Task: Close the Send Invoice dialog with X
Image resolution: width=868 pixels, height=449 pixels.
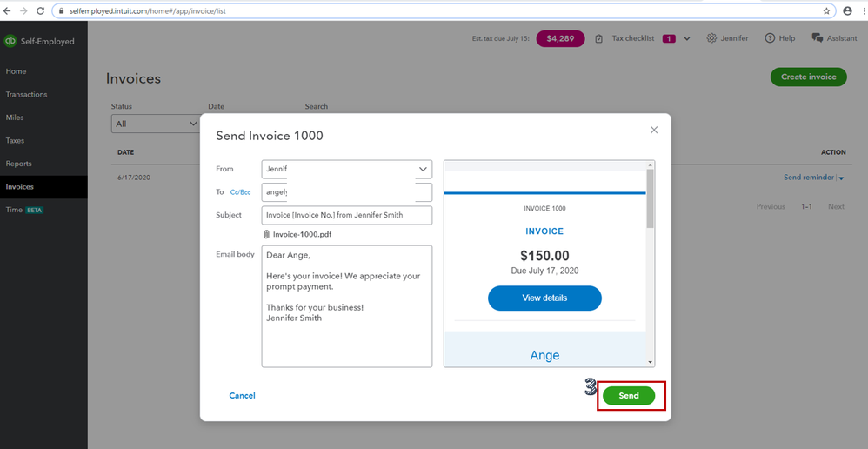Action: coord(654,130)
